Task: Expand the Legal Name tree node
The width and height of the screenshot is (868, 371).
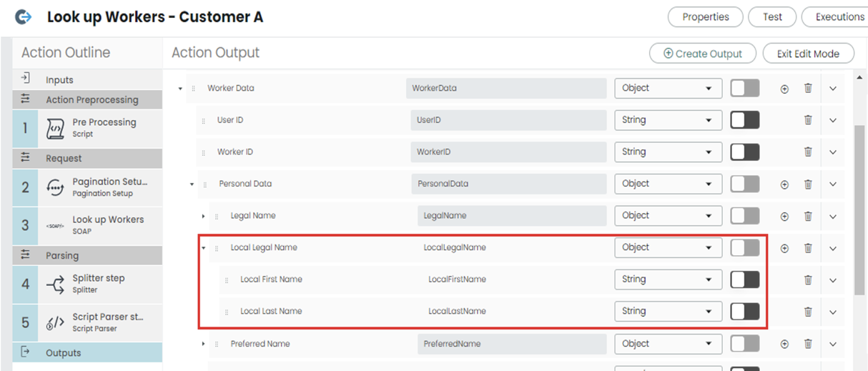Action: click(204, 216)
